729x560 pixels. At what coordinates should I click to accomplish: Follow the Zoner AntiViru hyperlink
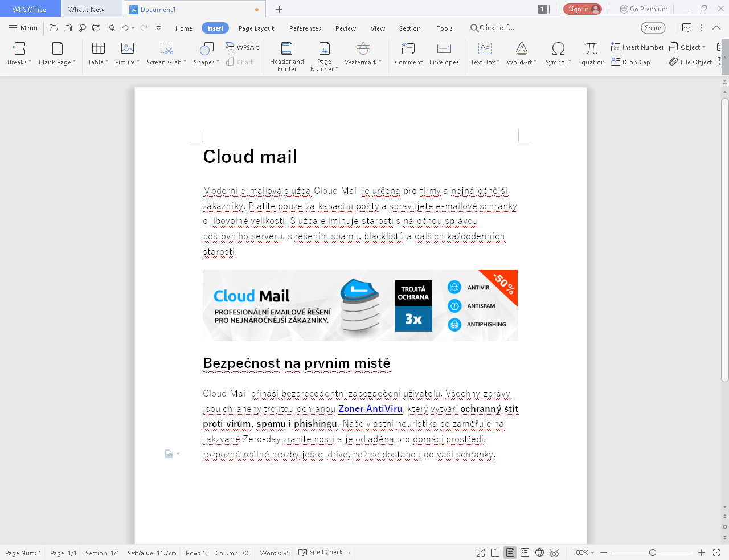click(370, 409)
